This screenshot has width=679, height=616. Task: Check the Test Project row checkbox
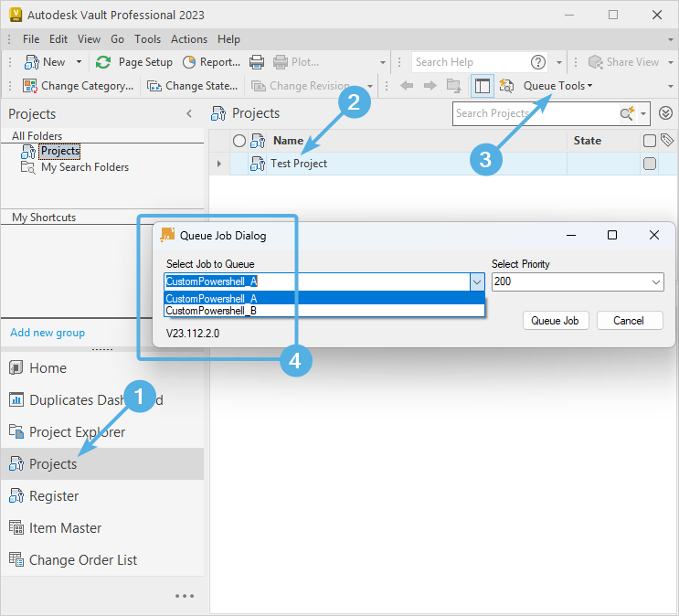(x=650, y=164)
